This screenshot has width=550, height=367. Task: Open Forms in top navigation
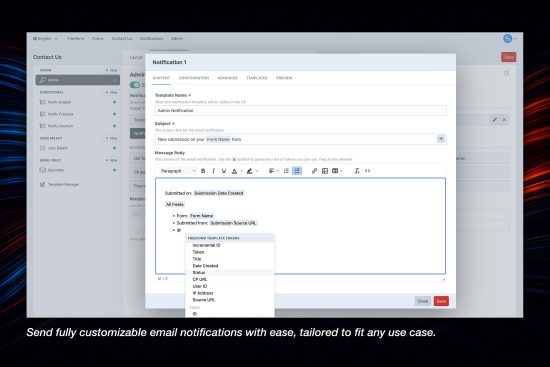point(98,39)
